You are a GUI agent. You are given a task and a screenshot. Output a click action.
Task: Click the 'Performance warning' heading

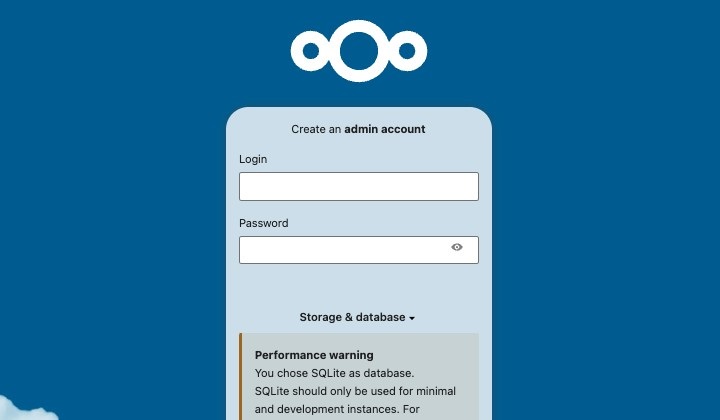pyautogui.click(x=314, y=355)
